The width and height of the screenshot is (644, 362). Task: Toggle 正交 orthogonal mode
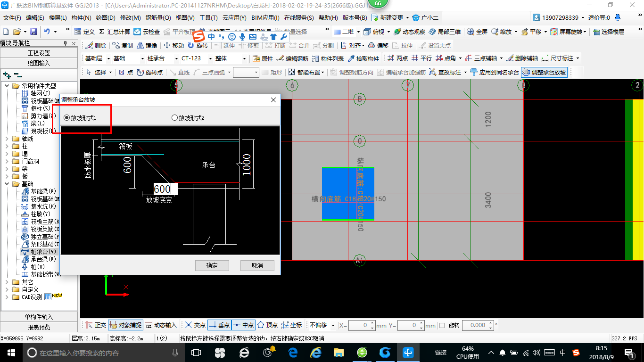tap(96, 325)
